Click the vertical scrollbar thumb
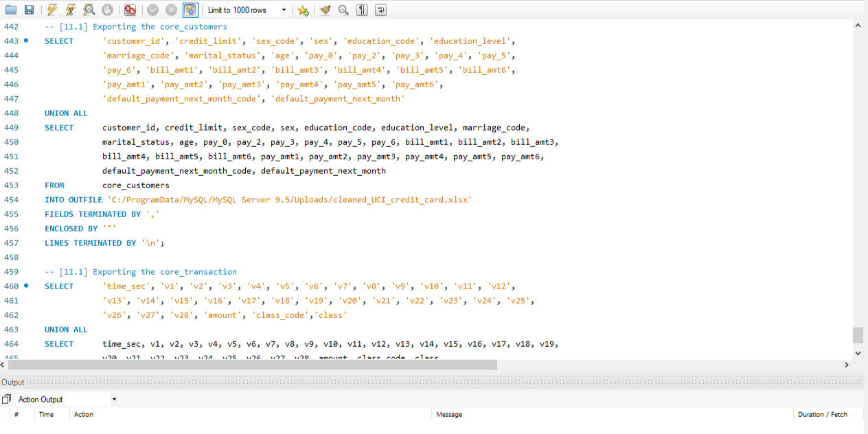Image resolution: width=868 pixels, height=434 pixels. [858, 335]
